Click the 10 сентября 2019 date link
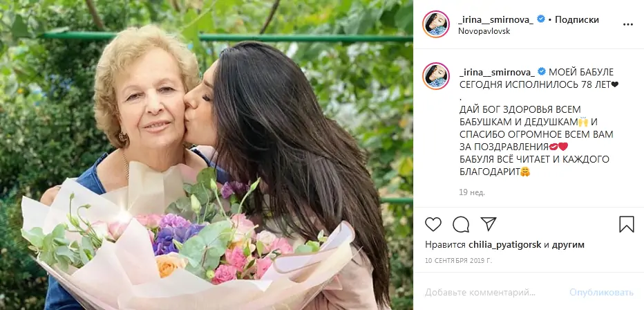Image resolution: width=644 pixels, height=310 pixels. click(458, 261)
